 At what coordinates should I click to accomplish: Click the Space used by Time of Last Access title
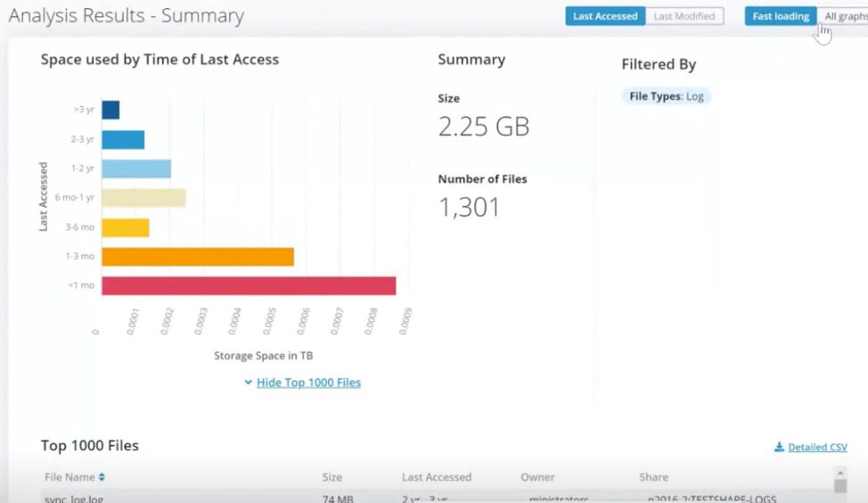tap(160, 60)
